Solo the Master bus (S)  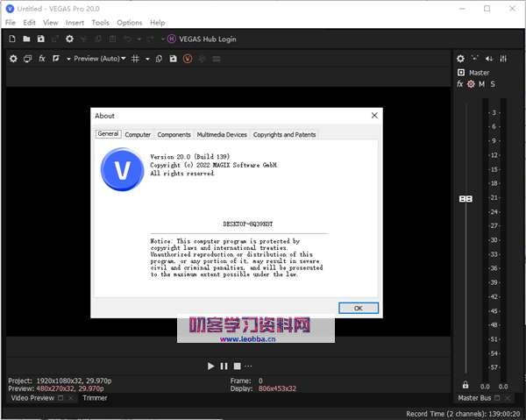click(x=493, y=84)
